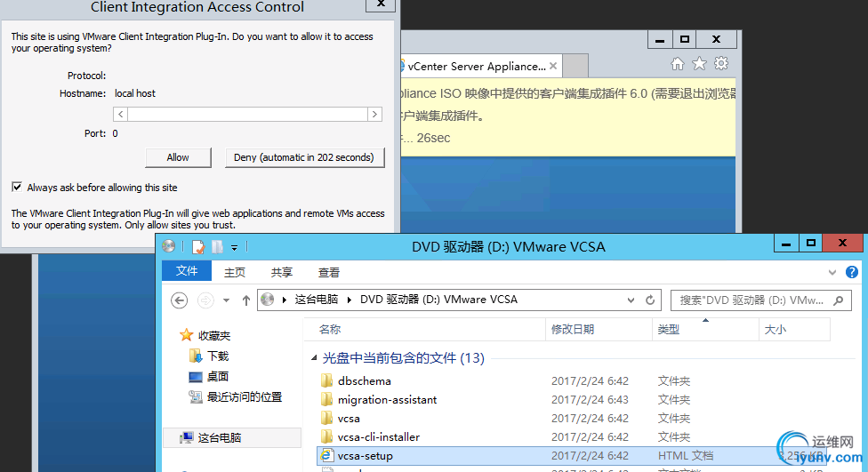The width and height of the screenshot is (868, 472).
Task: Click Explorer Forward arrow button
Action: tap(205, 300)
